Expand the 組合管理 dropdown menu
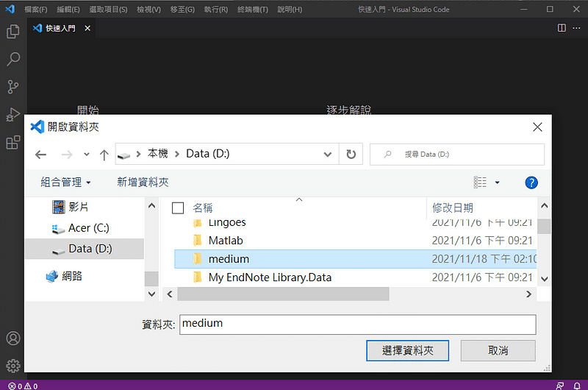588x390 pixels. pos(66,182)
